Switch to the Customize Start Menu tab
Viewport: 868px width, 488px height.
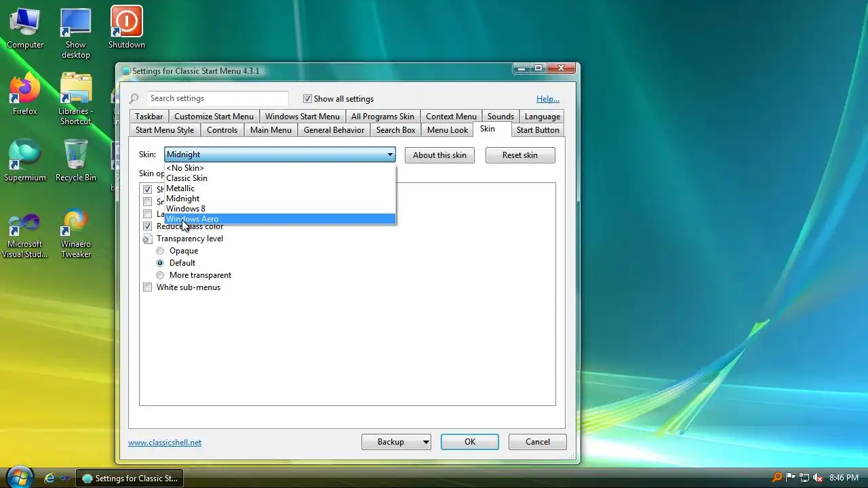click(x=214, y=117)
